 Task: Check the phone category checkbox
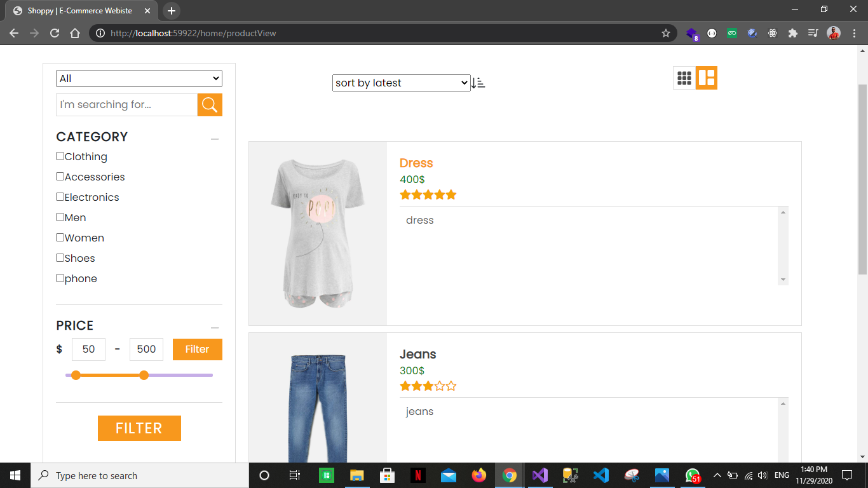tap(60, 278)
